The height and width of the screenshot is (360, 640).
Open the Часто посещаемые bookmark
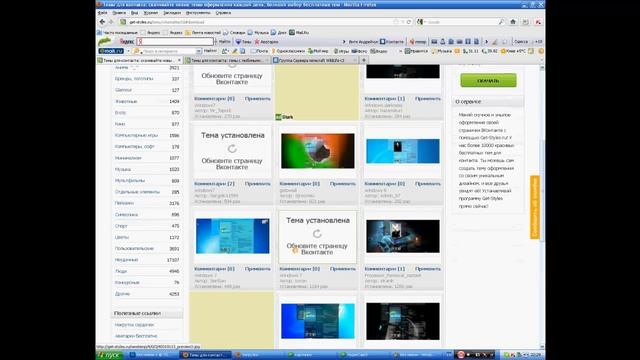pyautogui.click(x=118, y=32)
